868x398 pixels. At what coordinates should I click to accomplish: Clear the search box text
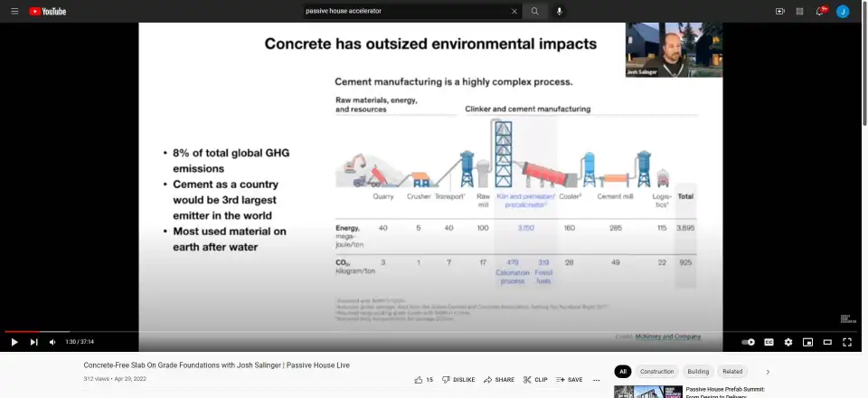tap(514, 11)
